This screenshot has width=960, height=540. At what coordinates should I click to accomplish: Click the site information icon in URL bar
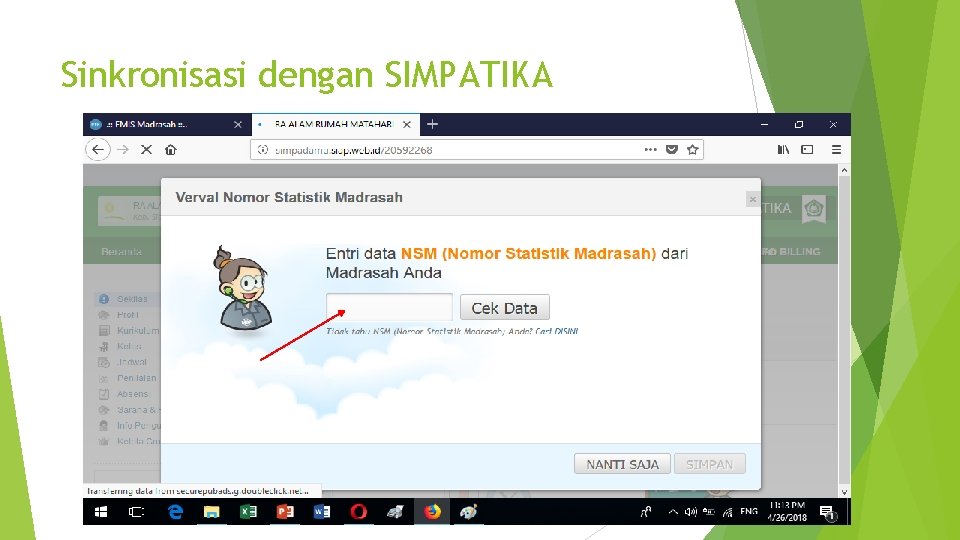pos(263,149)
